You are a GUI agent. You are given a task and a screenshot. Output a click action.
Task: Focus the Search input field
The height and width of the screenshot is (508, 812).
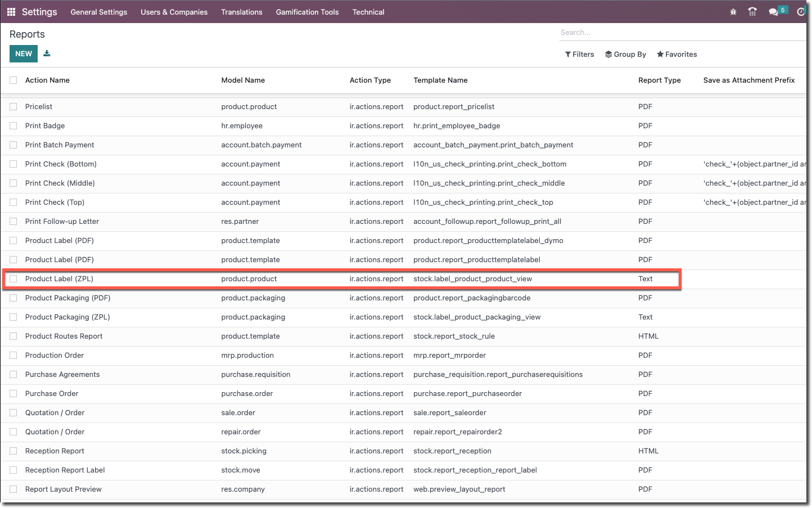[x=683, y=33]
